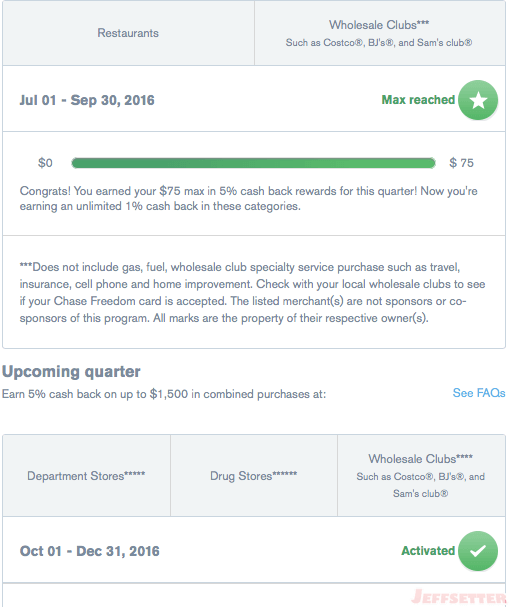The width and height of the screenshot is (510, 607).
Task: Click the wholesale club exclusions footnote text
Action: click(x=252, y=293)
